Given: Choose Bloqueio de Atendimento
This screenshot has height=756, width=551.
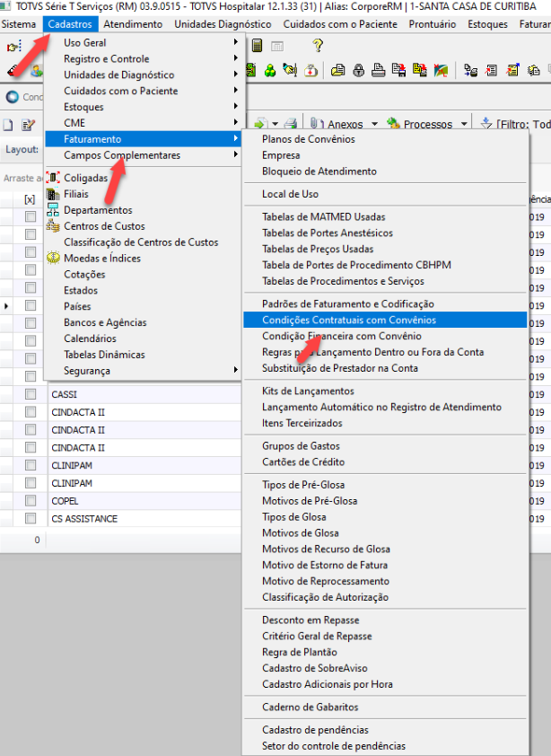Looking at the screenshot, I should 385,171.
